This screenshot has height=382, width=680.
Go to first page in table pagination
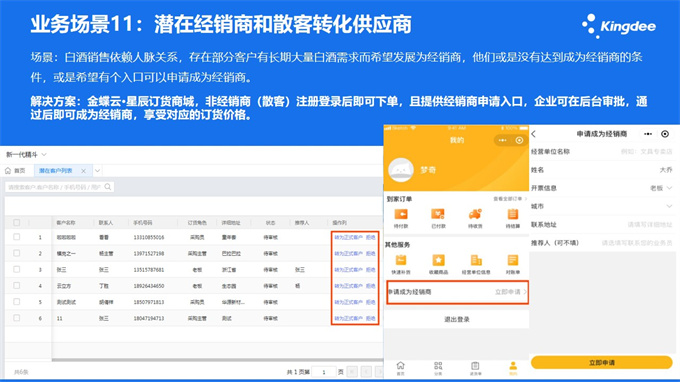(x=352, y=372)
